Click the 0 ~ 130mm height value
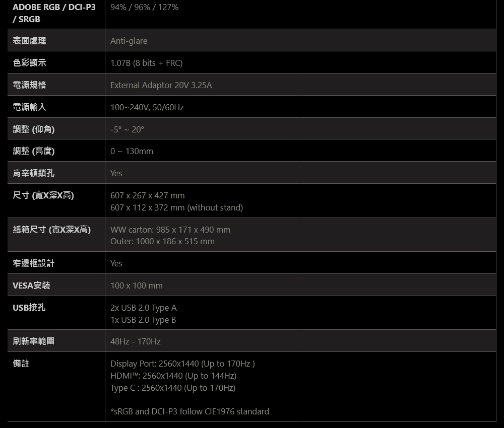This screenshot has height=428, width=504. coord(132,151)
